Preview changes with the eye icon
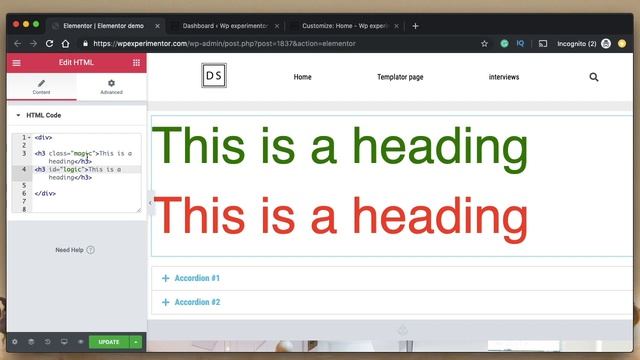Screen dimensions: 640x360 (80, 342)
